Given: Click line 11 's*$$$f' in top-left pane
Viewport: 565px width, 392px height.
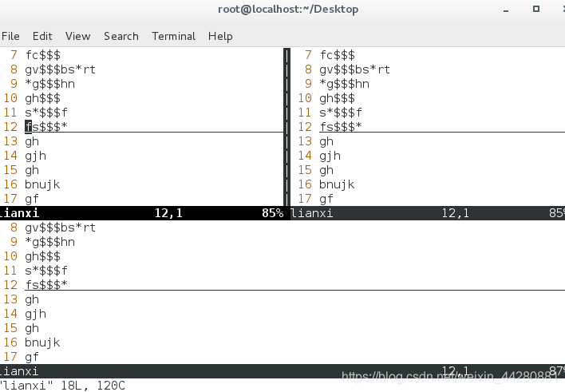Looking at the screenshot, I should (x=46, y=113).
